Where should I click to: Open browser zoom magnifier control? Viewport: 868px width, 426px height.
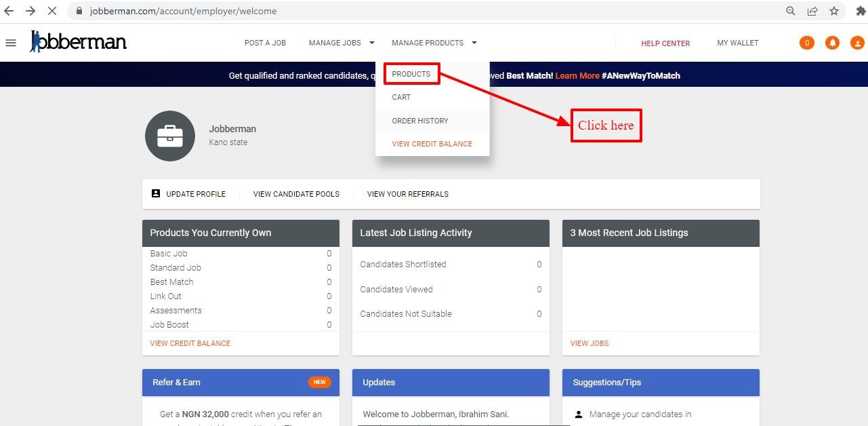click(791, 11)
